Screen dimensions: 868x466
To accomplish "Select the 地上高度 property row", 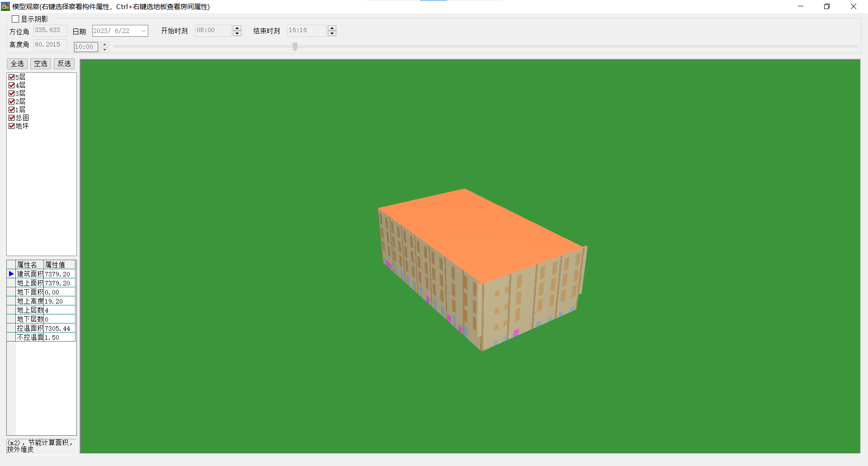I will coord(30,301).
